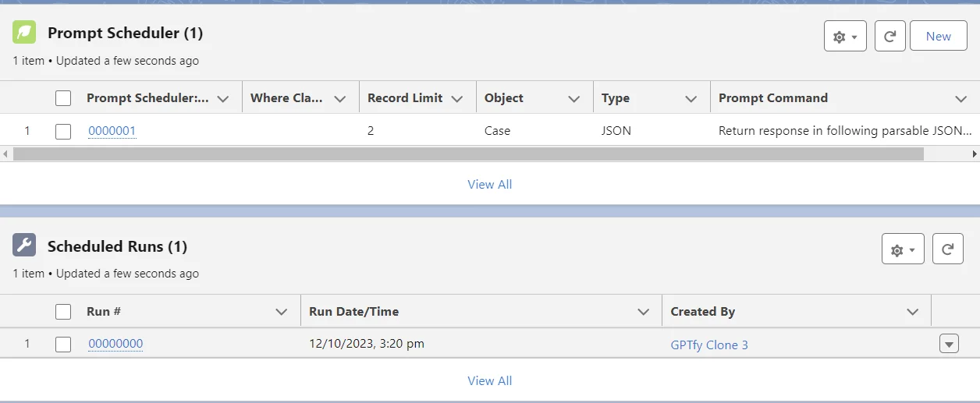Image resolution: width=980 pixels, height=403 pixels.
Task: Click the green Prompt Scheduler leaf icon
Action: tap(24, 33)
